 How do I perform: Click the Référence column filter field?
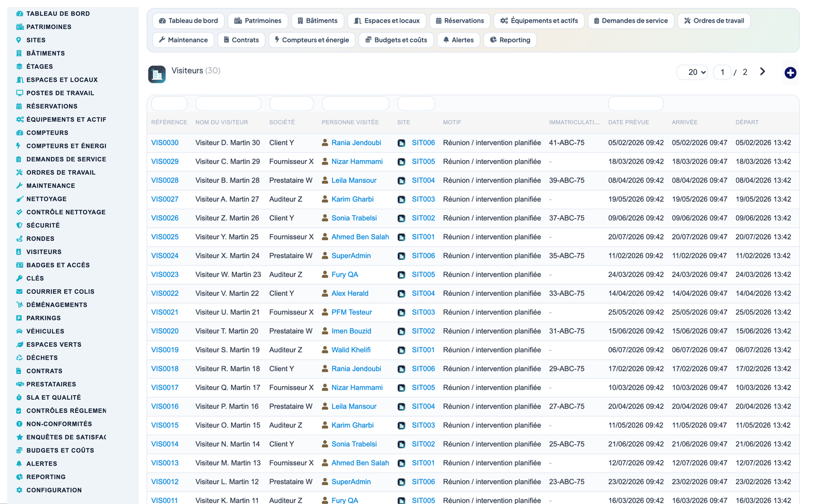point(169,104)
